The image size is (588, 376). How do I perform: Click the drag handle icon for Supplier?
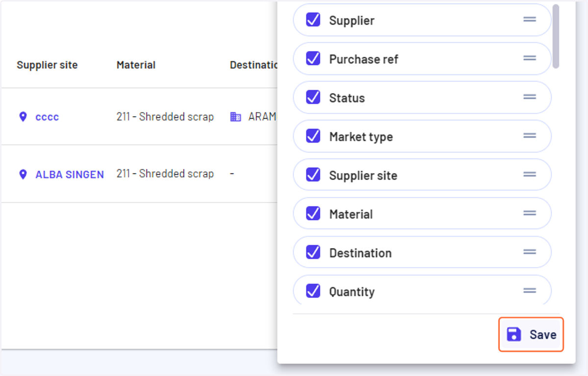tap(530, 19)
